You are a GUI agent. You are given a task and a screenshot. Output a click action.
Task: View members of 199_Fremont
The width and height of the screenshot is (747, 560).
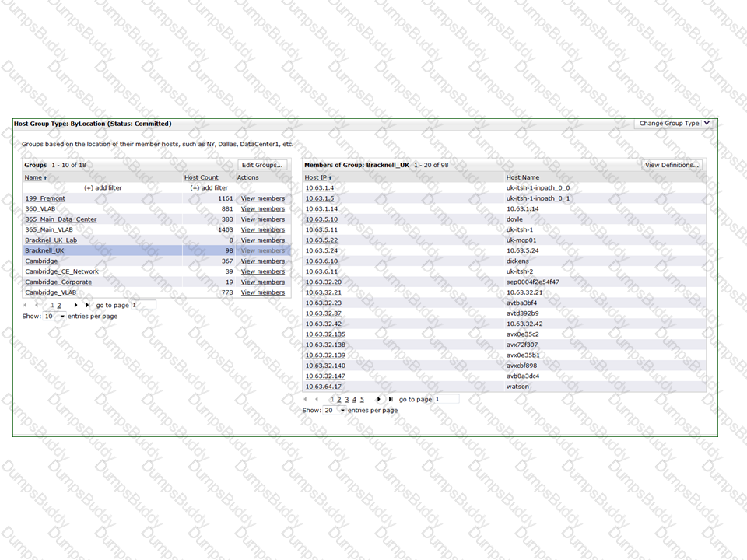263,198
